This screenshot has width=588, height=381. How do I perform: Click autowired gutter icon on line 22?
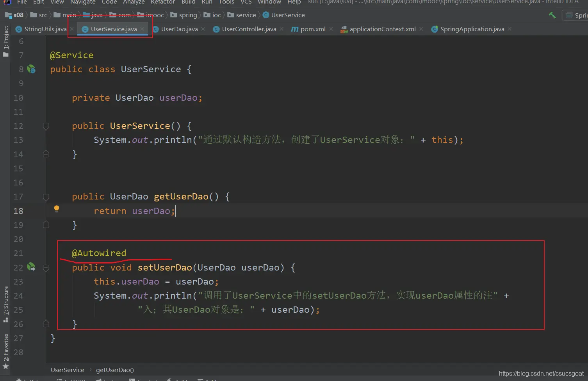click(x=31, y=267)
